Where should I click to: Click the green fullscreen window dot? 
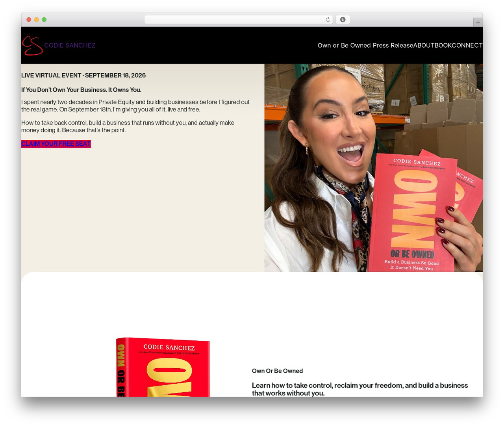click(44, 20)
